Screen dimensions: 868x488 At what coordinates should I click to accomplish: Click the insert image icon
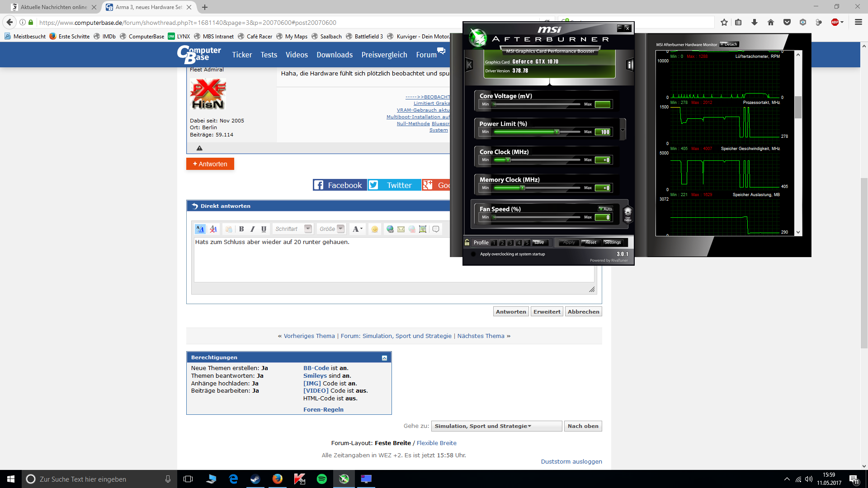[x=423, y=229]
